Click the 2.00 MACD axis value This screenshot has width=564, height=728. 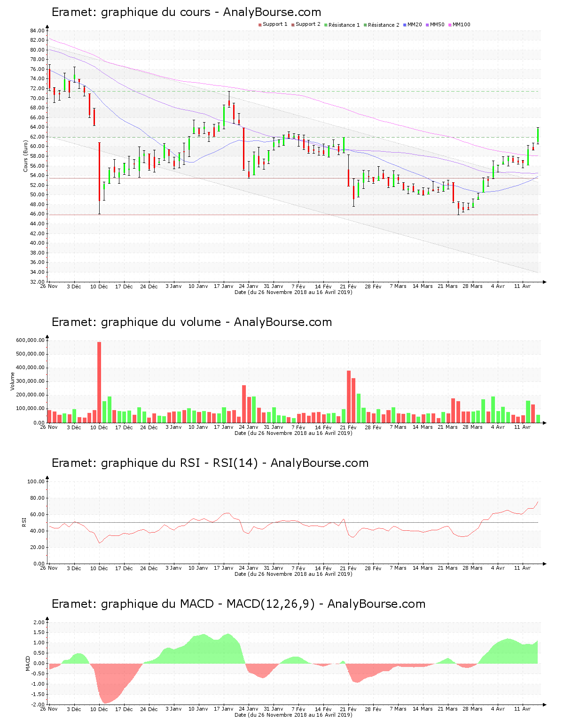click(39, 622)
